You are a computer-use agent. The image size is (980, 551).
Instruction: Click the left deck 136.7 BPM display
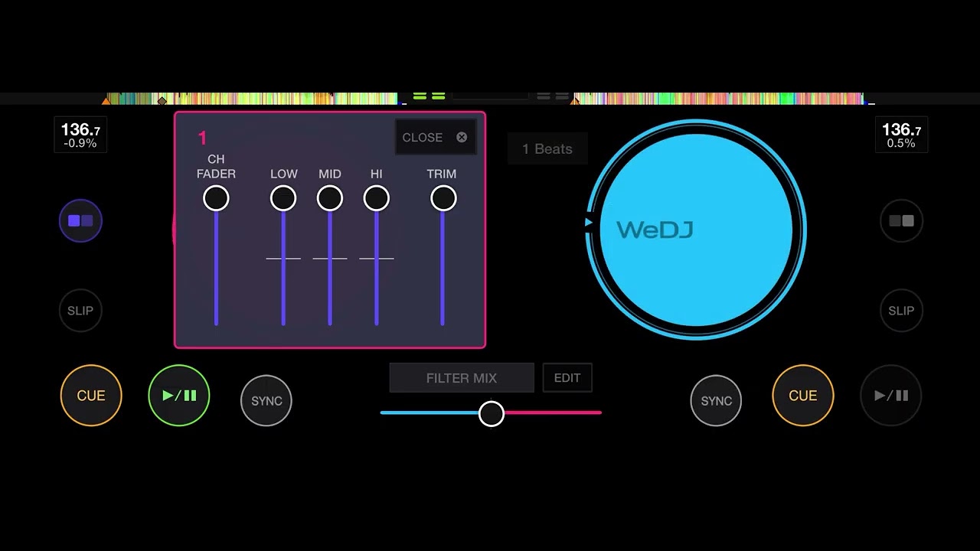tap(80, 135)
